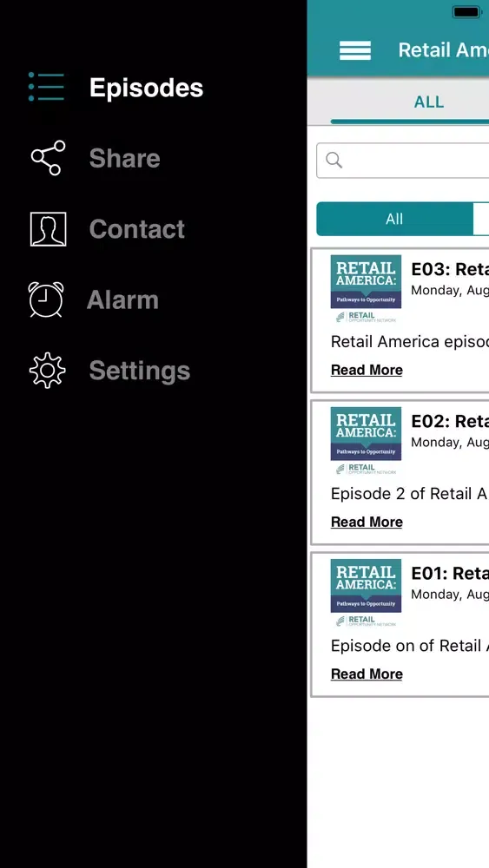The image size is (489, 868).
Task: Open the E02: Reta episode title
Action: tap(450, 422)
